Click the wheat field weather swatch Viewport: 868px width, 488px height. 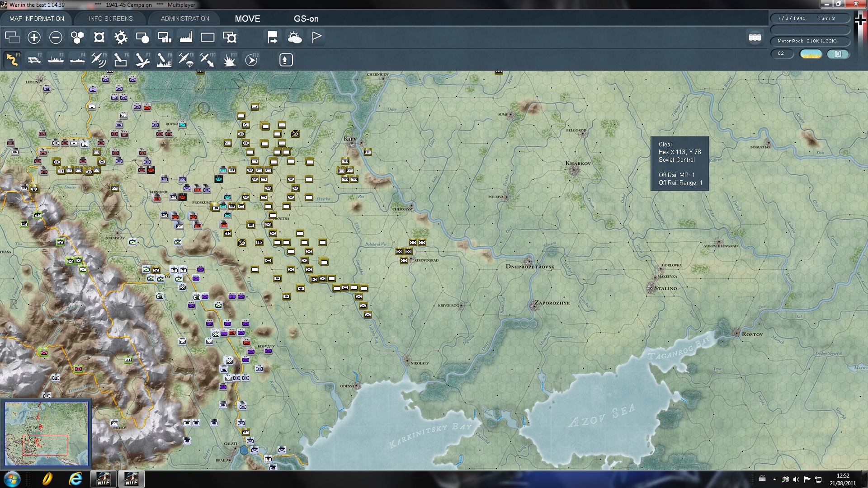[811, 54]
